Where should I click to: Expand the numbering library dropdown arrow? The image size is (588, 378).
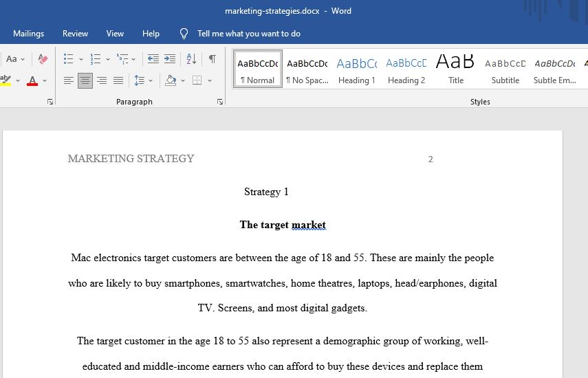click(x=107, y=59)
